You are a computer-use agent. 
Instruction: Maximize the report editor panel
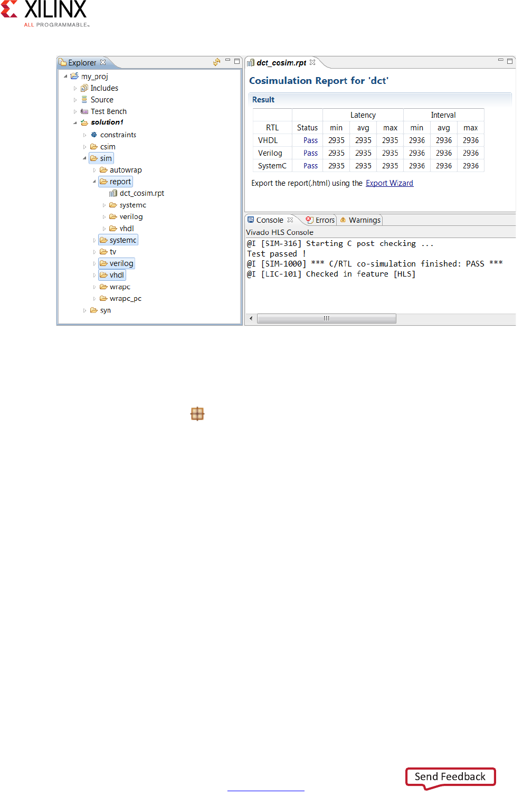(x=510, y=61)
